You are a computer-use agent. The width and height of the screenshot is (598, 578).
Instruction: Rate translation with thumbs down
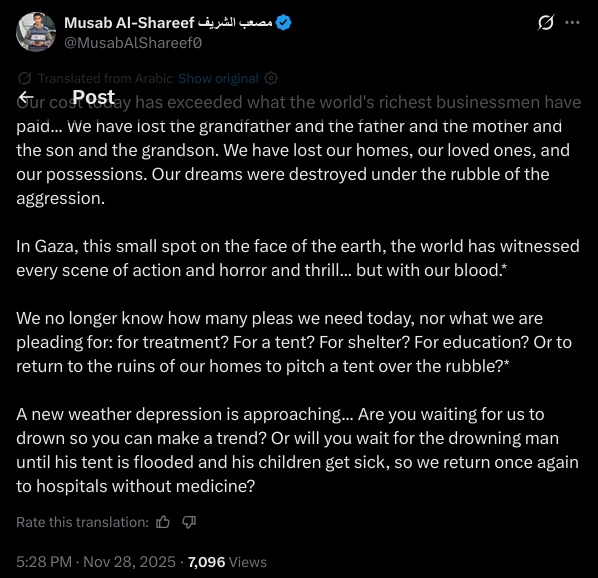coord(189,522)
